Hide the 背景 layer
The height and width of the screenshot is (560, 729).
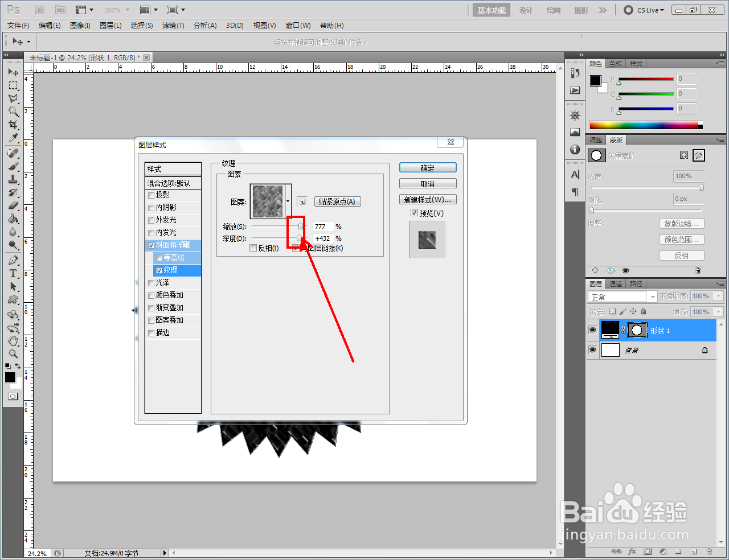[x=592, y=350]
